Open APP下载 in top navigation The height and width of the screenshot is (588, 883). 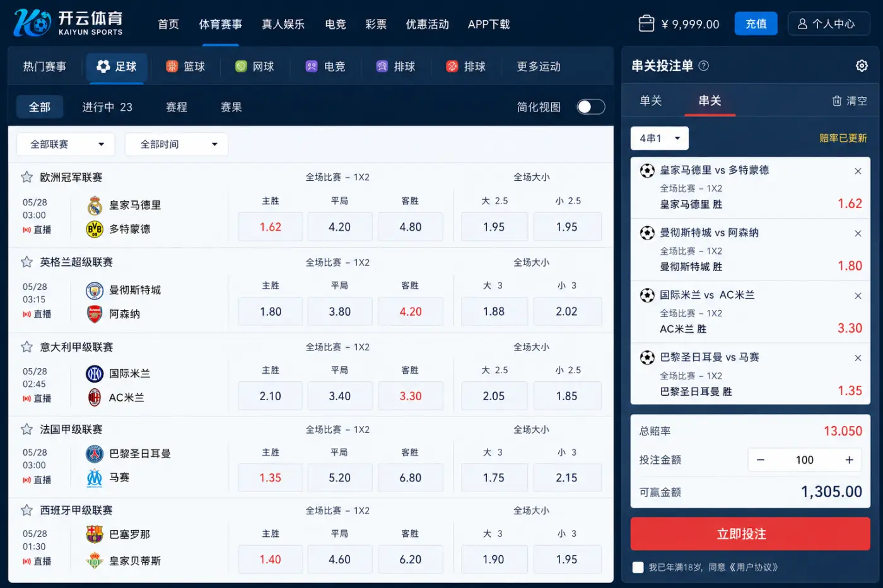click(489, 24)
